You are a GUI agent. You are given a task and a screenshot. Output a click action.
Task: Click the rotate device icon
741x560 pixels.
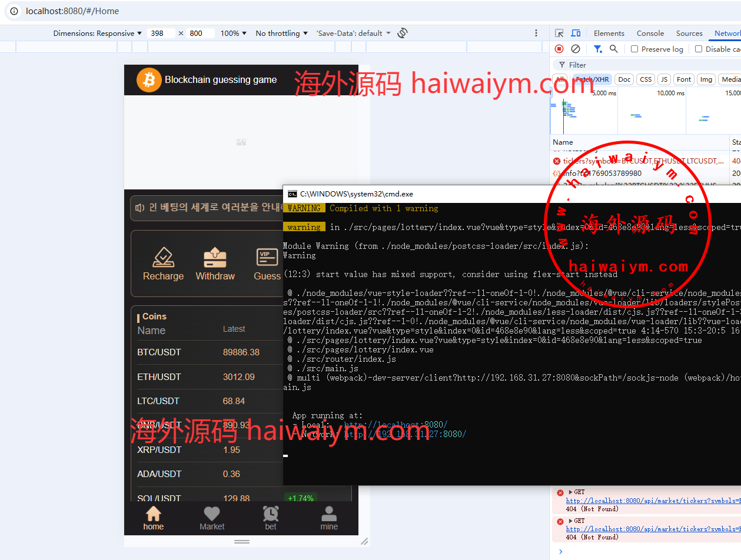point(403,33)
